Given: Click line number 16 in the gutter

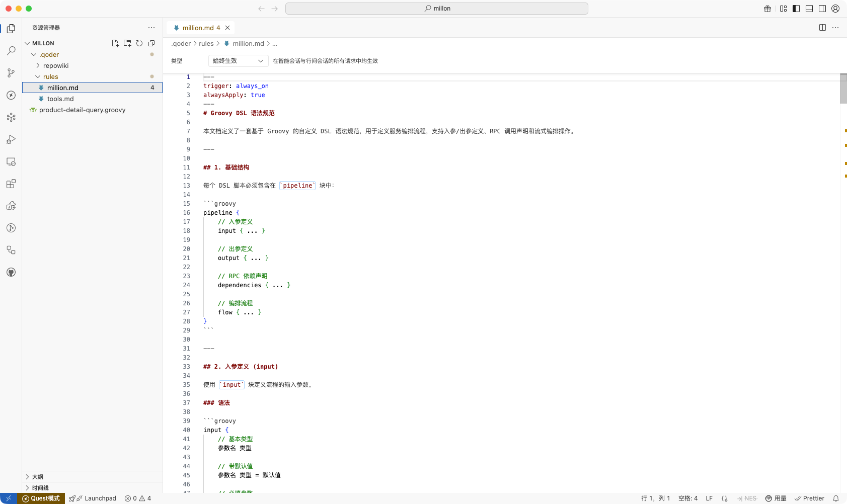Looking at the screenshot, I should (x=187, y=213).
